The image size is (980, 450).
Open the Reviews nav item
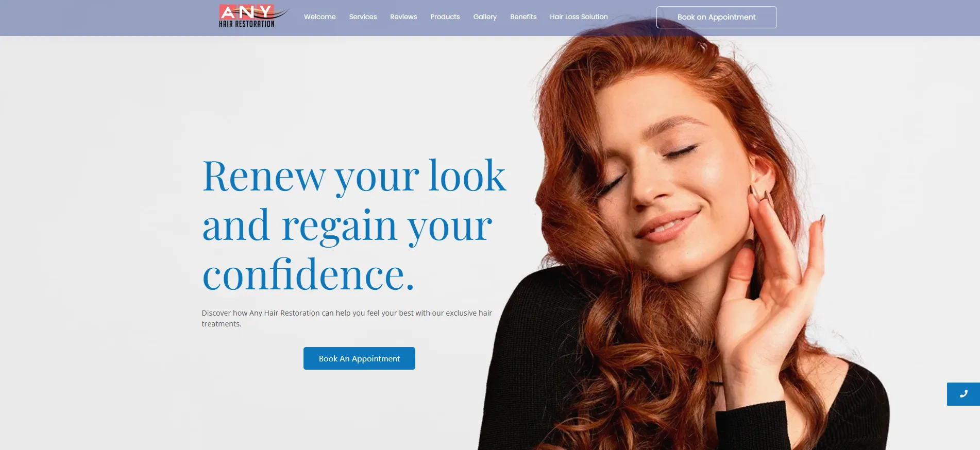pyautogui.click(x=403, y=17)
